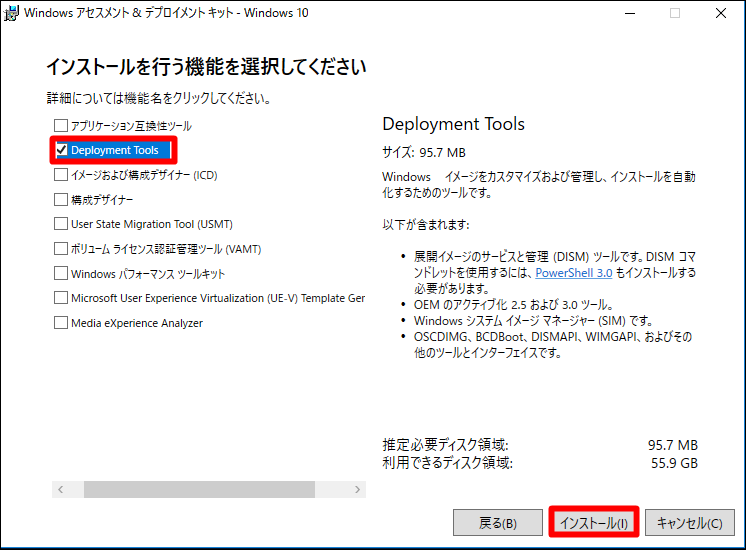Open the PowerShell 3.0 link

[574, 273]
